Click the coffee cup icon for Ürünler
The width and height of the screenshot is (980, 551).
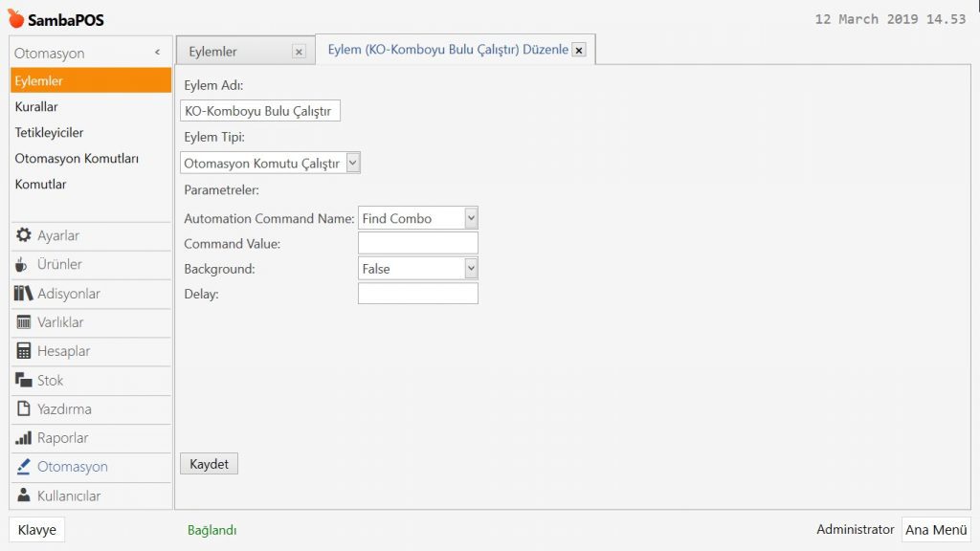tap(23, 265)
